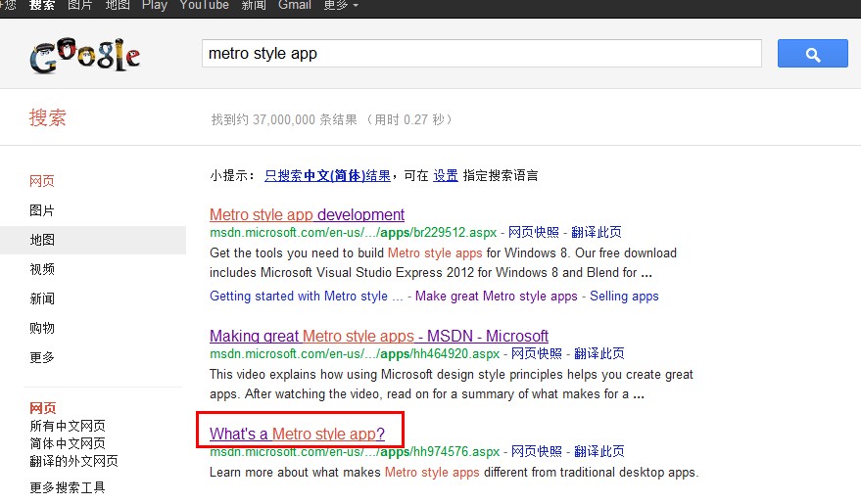861x504 pixels.
Task: Select 新闻 in the left sidebar
Action: tap(42, 298)
